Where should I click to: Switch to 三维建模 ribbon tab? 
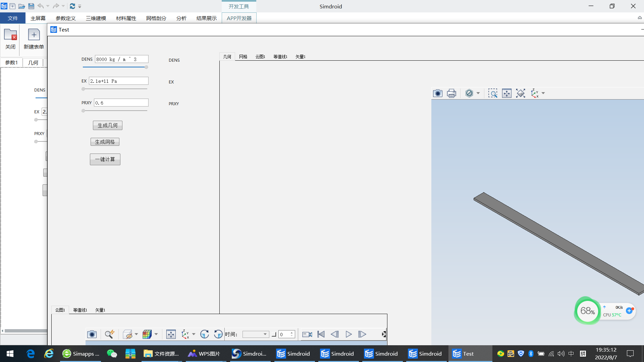point(96,18)
